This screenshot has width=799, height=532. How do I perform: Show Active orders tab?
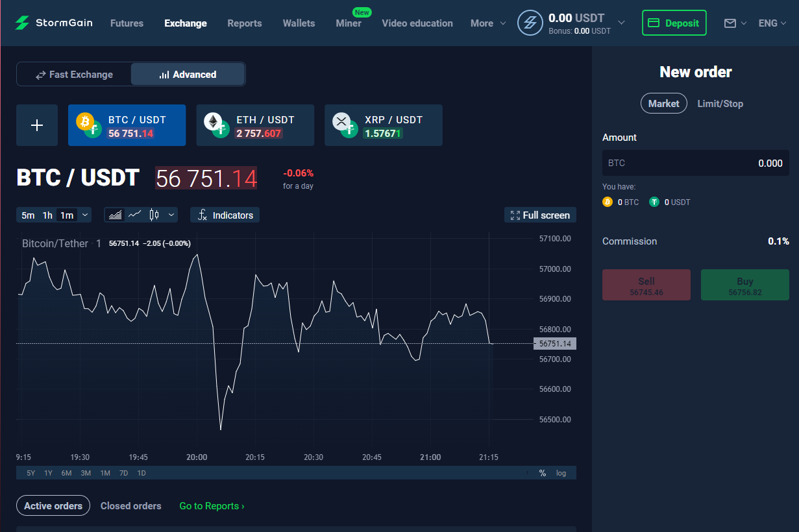pos(53,506)
